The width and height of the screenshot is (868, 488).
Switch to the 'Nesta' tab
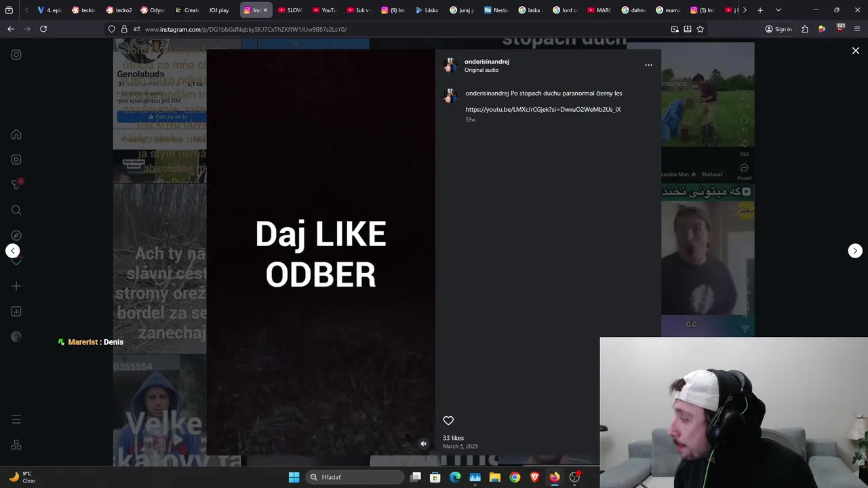(496, 10)
